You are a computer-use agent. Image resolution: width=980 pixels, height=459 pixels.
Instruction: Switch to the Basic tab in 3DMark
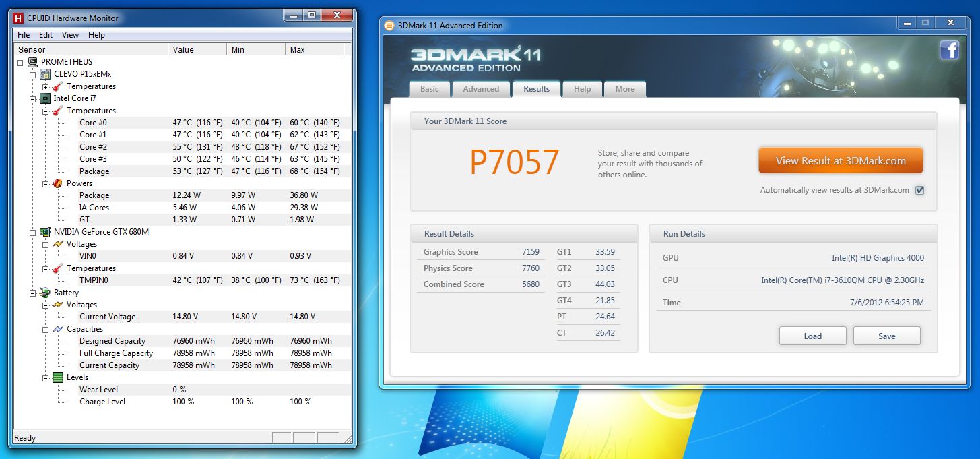point(430,89)
